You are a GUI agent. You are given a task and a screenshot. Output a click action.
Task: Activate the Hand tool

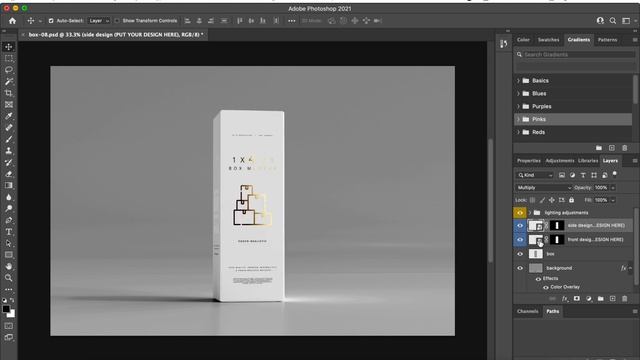click(9, 266)
